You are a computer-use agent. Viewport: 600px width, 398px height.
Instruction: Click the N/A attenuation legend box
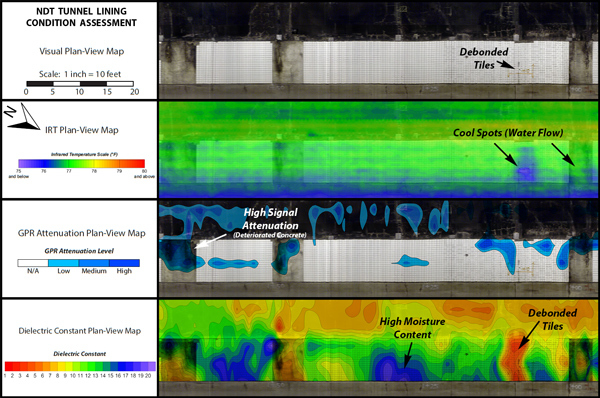[33, 263]
